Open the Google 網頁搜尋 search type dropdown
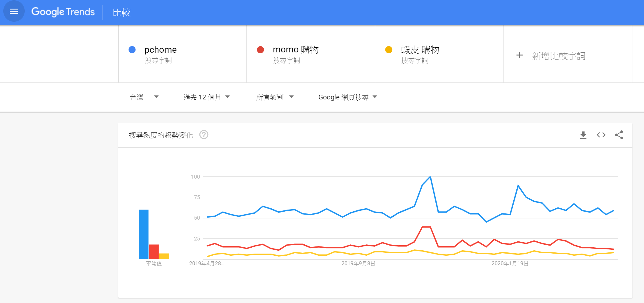Screen dimensions: 644x303 [348, 97]
